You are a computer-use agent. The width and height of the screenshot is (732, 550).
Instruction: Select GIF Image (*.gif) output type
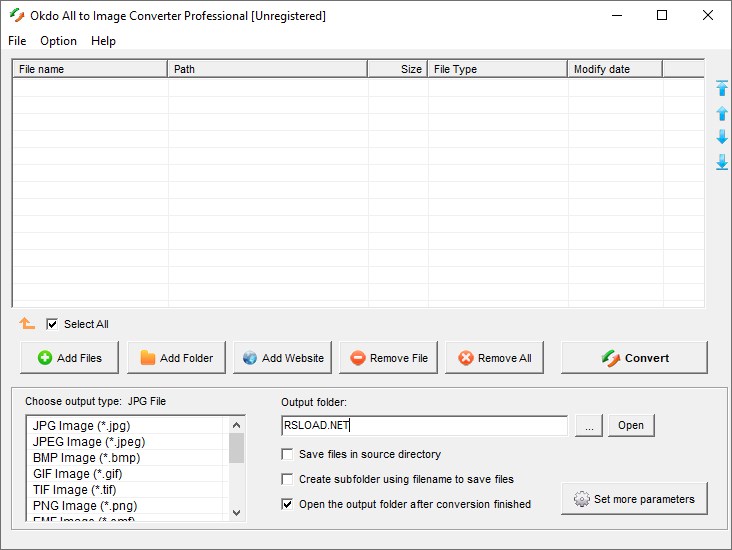click(x=125, y=474)
